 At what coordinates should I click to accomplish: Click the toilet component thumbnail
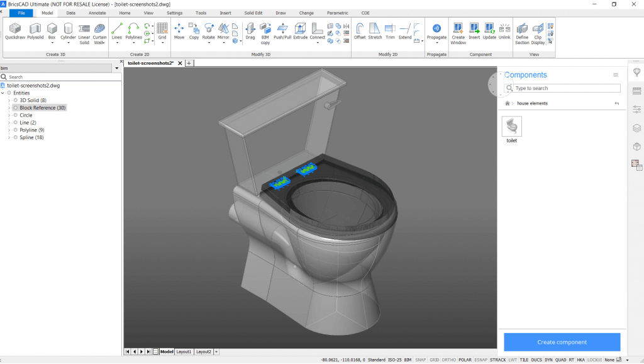pyautogui.click(x=511, y=126)
